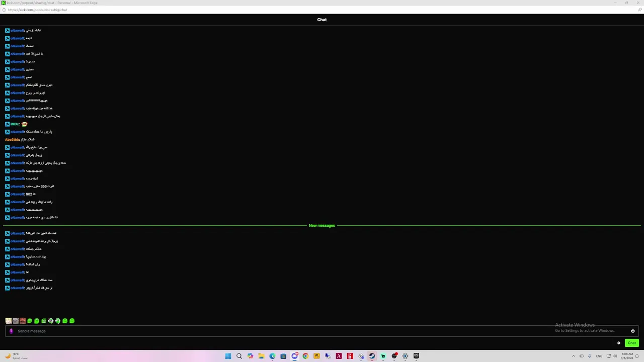This screenshot has width=644, height=362.
Task: Open the Windows Start menu
Action: pos(228,356)
